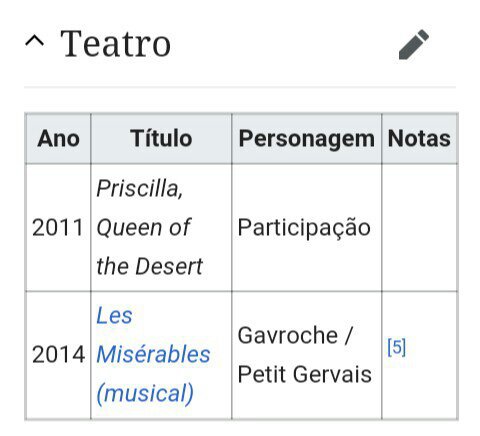This screenshot has height=436, width=480.
Task: Click the empty Notas cell in the 2011 row
Action: 420,228
